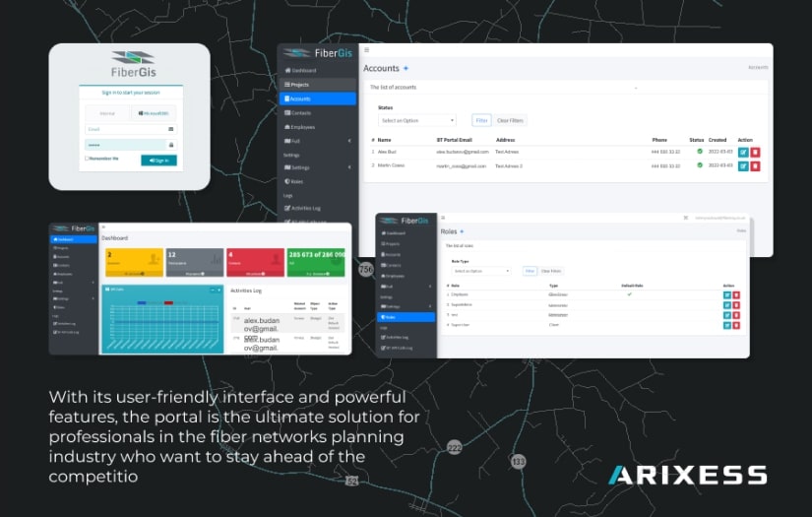Delete role row 3 in Roles window
The height and width of the screenshot is (517, 812).
point(736,315)
